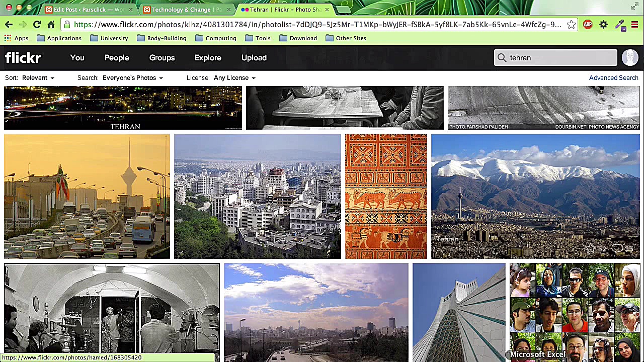Open the Advanced Search link
This screenshot has height=362, width=644.
tap(614, 78)
